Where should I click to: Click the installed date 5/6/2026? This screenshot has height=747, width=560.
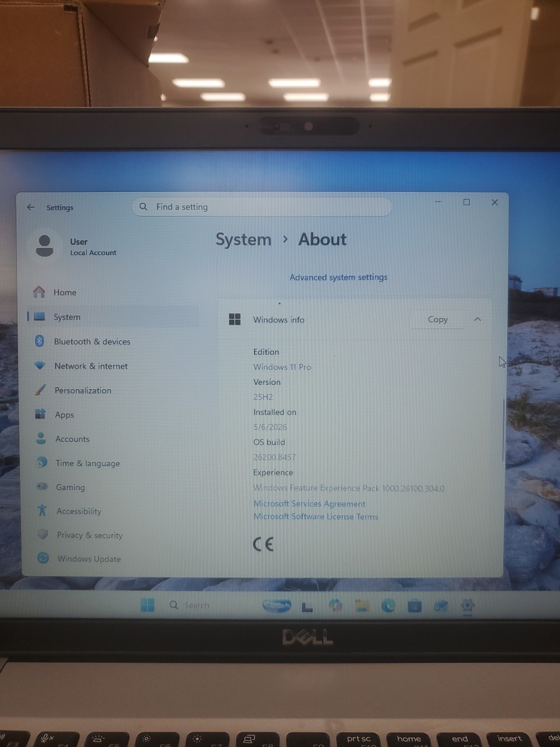coord(270,427)
